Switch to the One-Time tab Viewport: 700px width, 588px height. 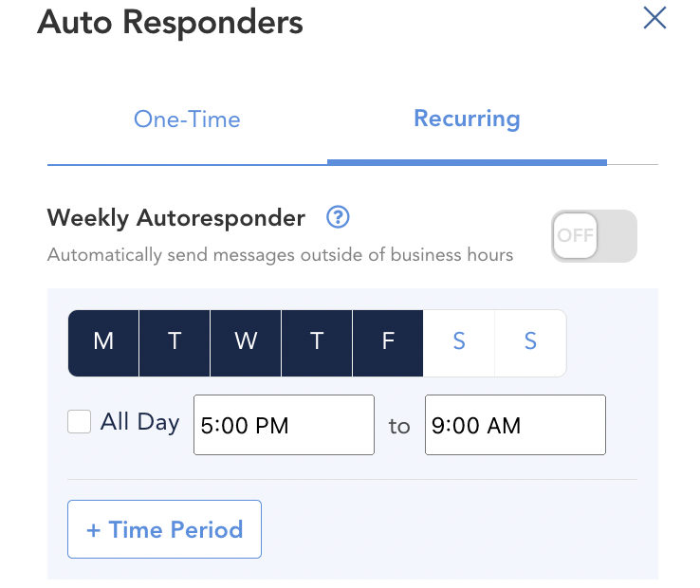tap(187, 119)
